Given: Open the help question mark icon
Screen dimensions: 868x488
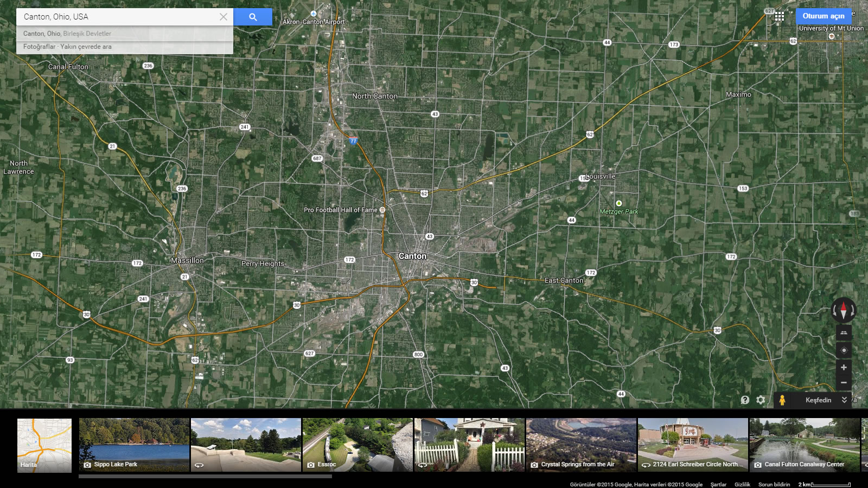Looking at the screenshot, I should (745, 400).
